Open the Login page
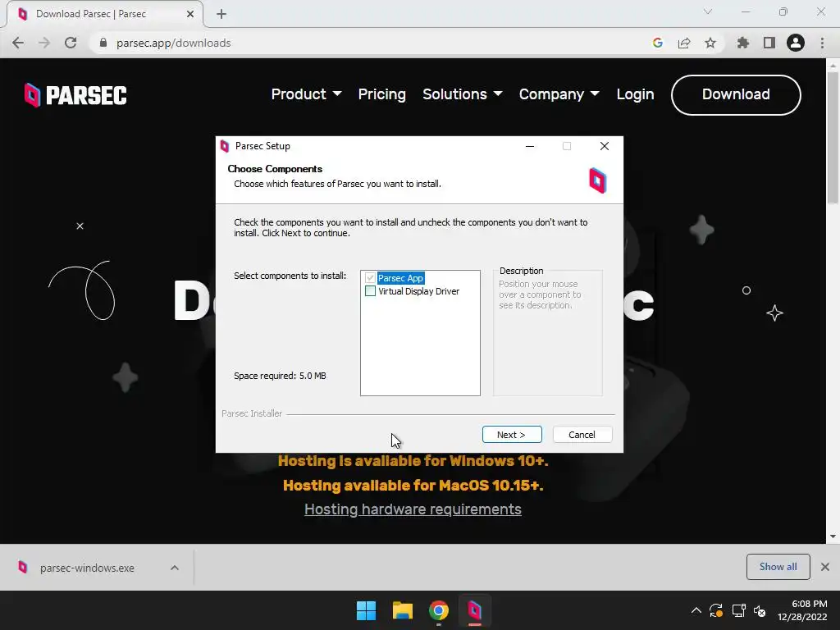This screenshot has height=630, width=840. 636,94
